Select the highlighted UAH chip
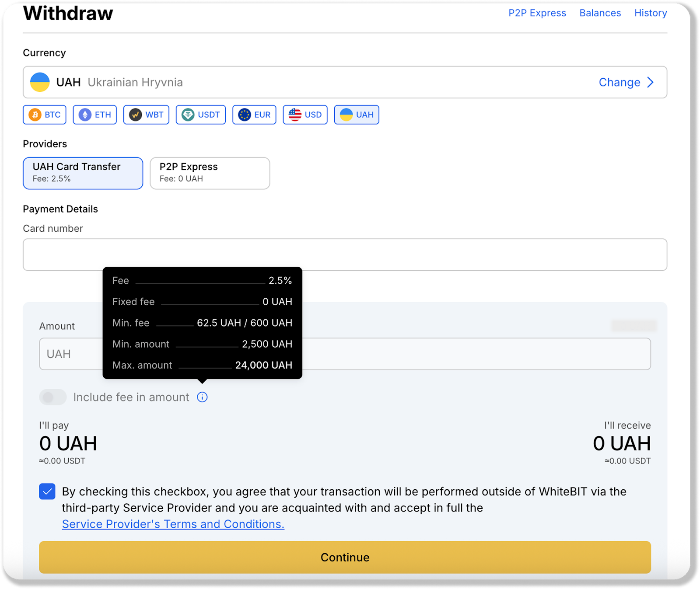 pos(357,115)
